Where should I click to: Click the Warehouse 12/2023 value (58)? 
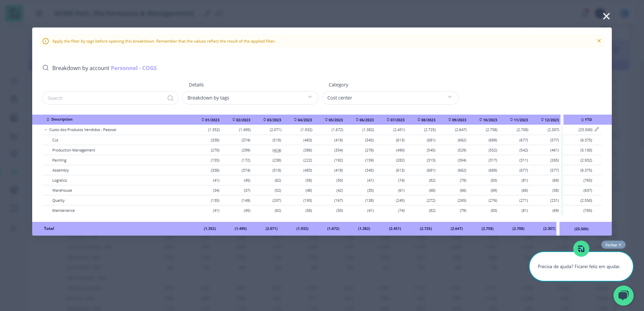click(556, 190)
